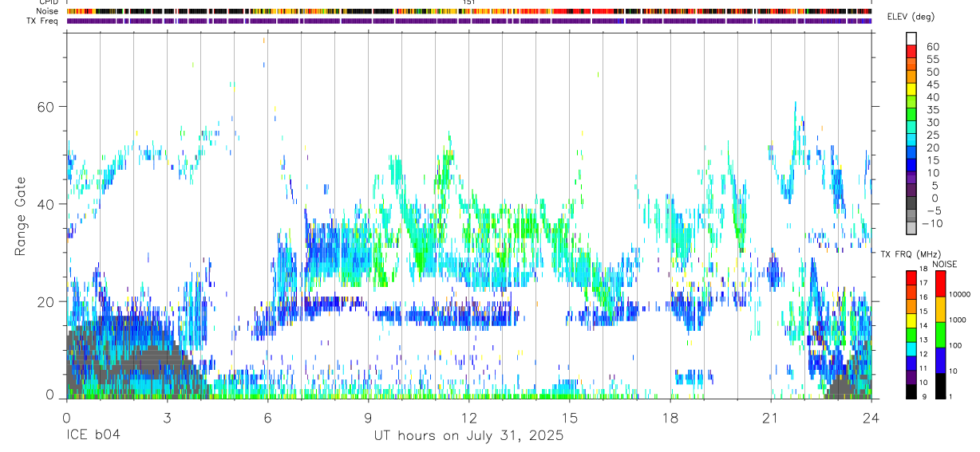Pick the dark gray ELEV segment between -5 and 0

pyautogui.click(x=911, y=204)
